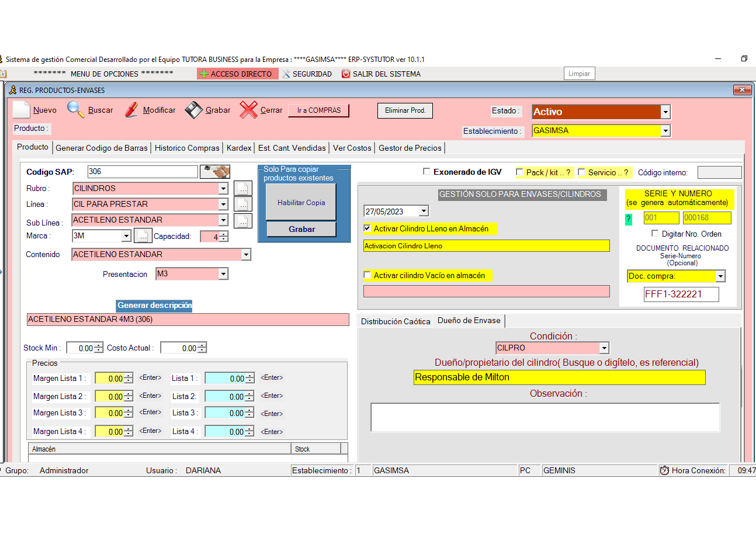Open the Ver Costos tab
The width and height of the screenshot is (756, 534).
click(352, 148)
